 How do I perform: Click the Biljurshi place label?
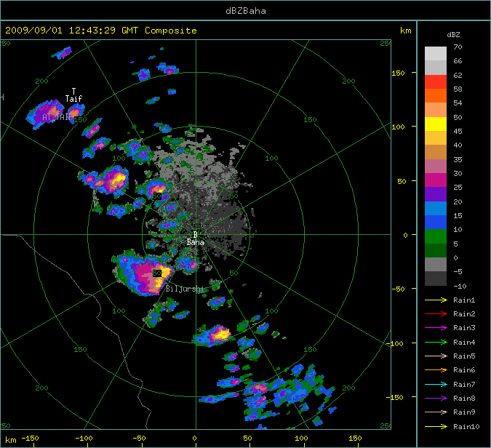[x=185, y=289]
